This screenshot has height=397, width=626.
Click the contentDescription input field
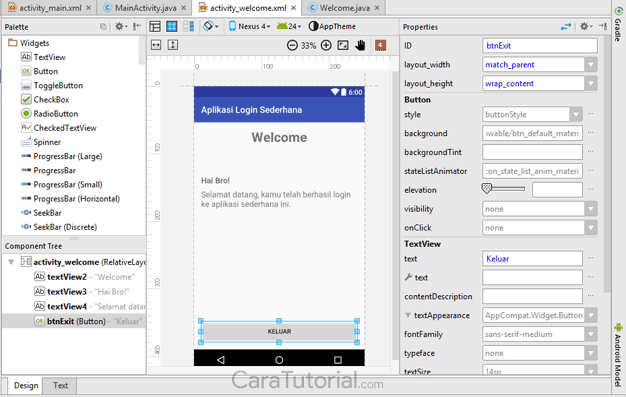(x=532, y=296)
